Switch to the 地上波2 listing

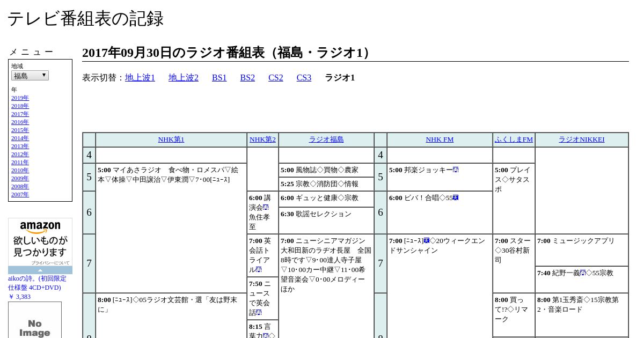coord(184,78)
